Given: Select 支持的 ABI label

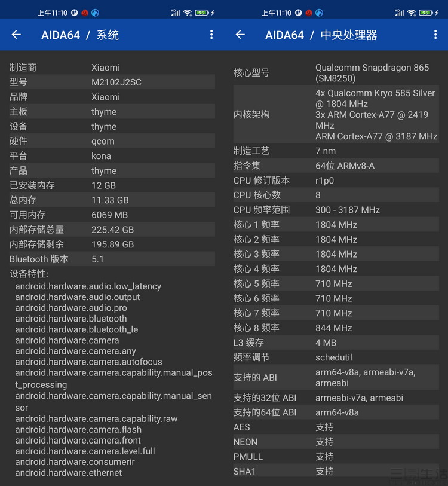Looking at the screenshot, I should (255, 378).
